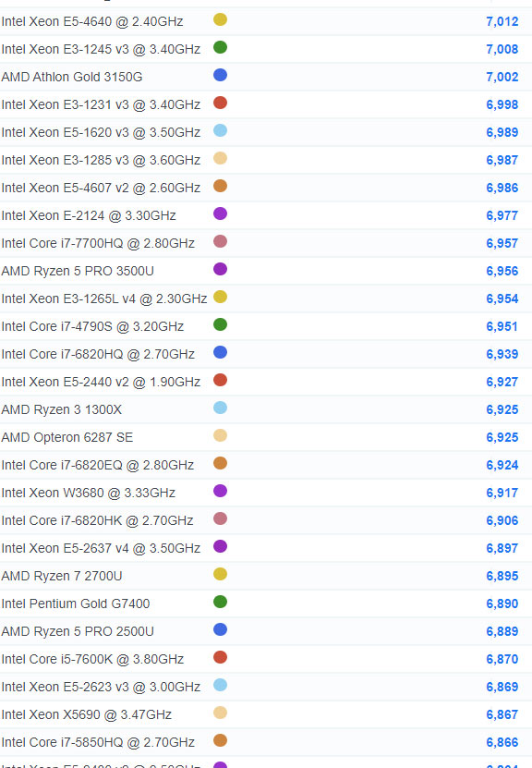This screenshot has width=532, height=768.
Task: Click red dot beside Core i5-7600K
Action: [220, 657]
